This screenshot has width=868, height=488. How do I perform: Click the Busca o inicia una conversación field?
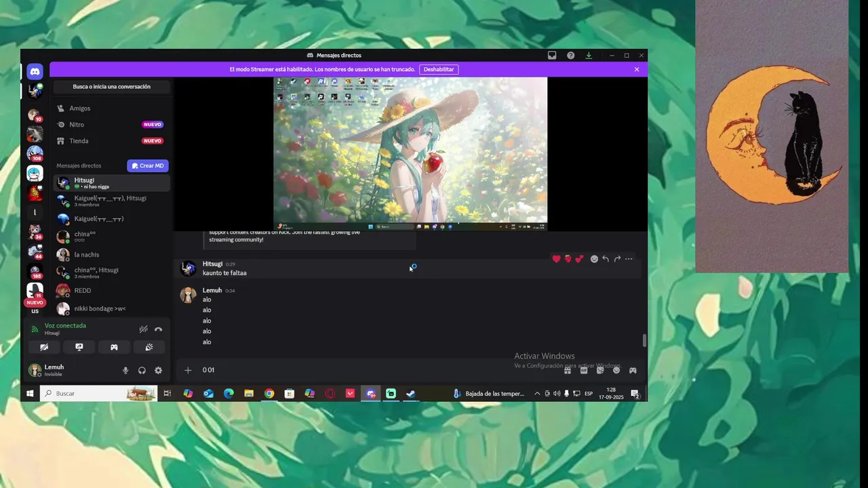[x=112, y=87]
